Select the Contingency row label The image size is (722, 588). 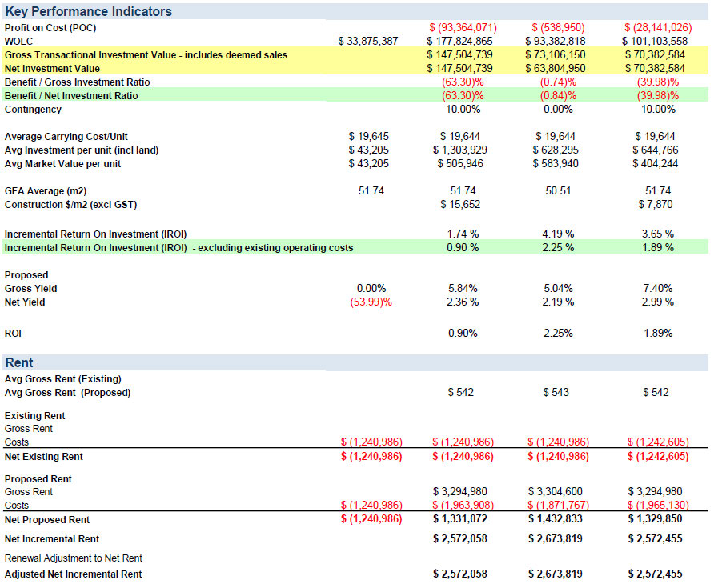click(x=33, y=110)
